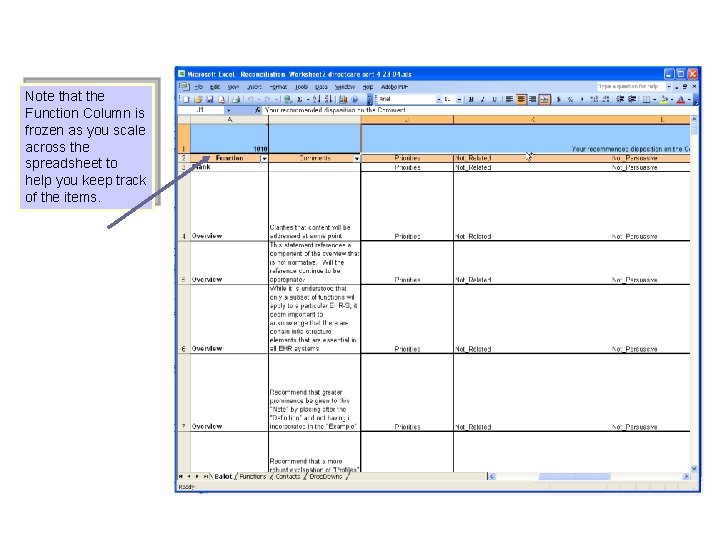The height and width of the screenshot is (540, 720).
Task: Click the New workbook icon
Action: [x=186, y=99]
